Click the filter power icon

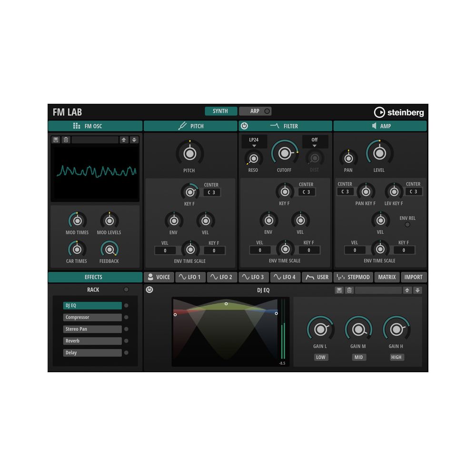pyautogui.click(x=245, y=126)
